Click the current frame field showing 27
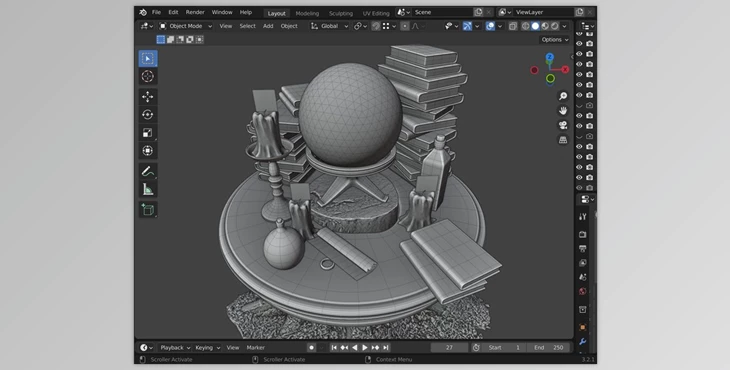 (x=449, y=348)
